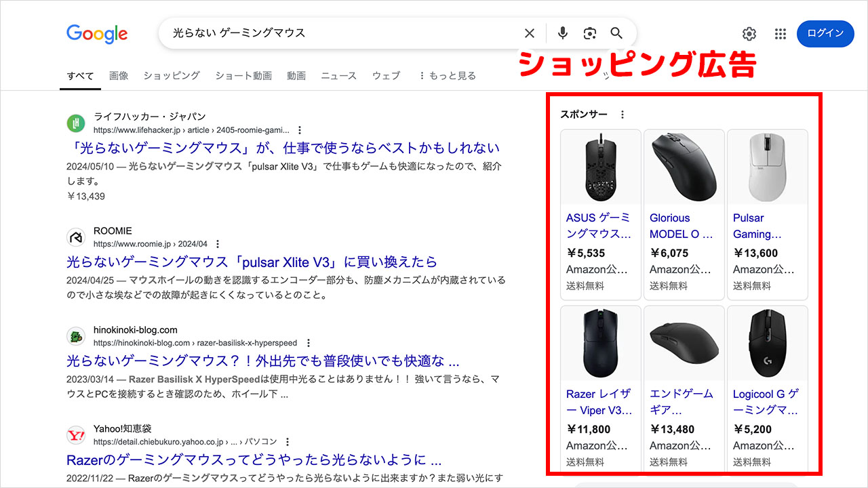The height and width of the screenshot is (488, 868).
Task: Open the スポンサー three-dot menu
Action: pos(623,115)
